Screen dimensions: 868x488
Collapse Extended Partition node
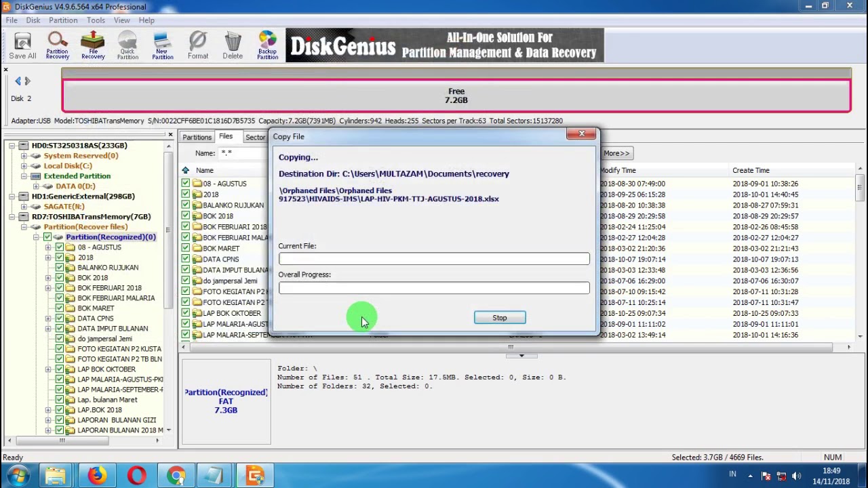click(x=24, y=176)
